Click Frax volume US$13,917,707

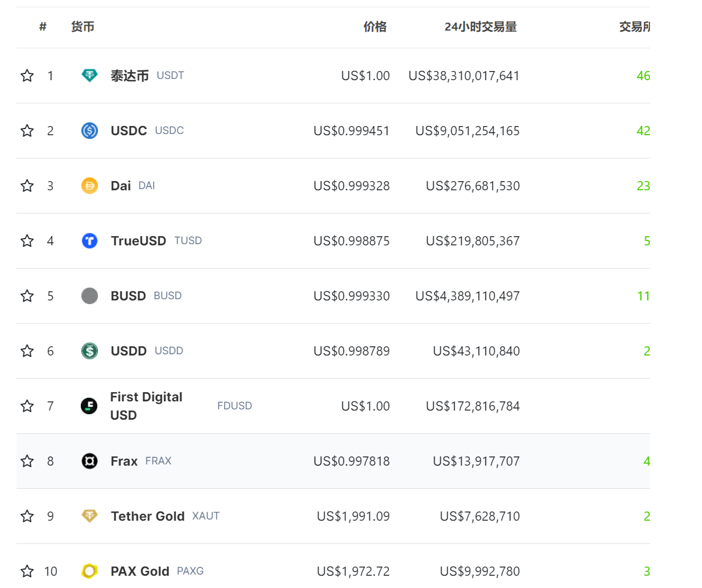476,461
